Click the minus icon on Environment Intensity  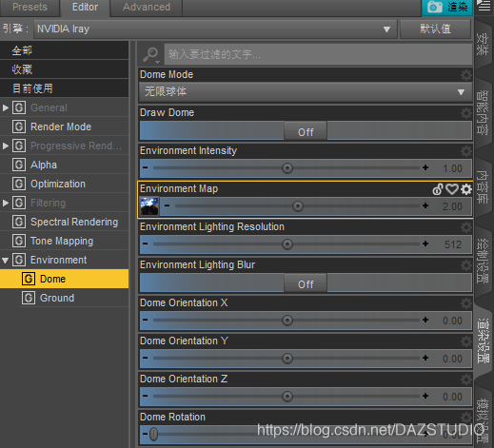coord(145,167)
